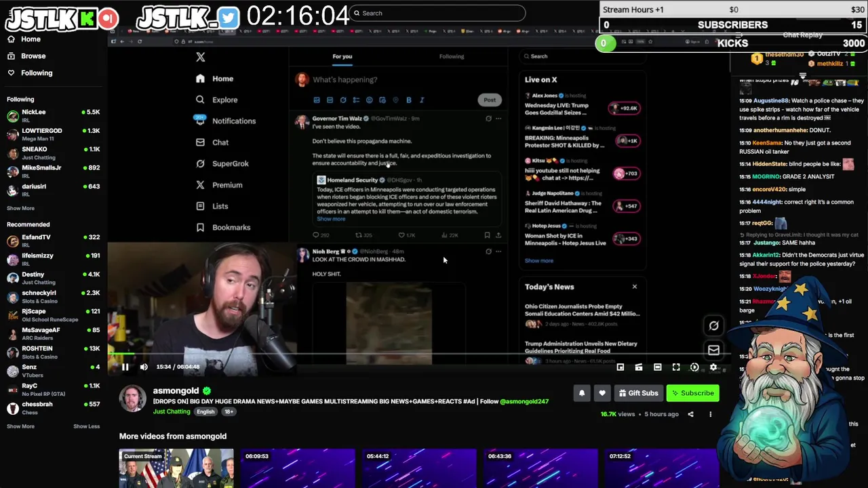Screen dimensions: 868x488
Task: Open the 05:44:12 past video thumbnail
Action: [419, 468]
